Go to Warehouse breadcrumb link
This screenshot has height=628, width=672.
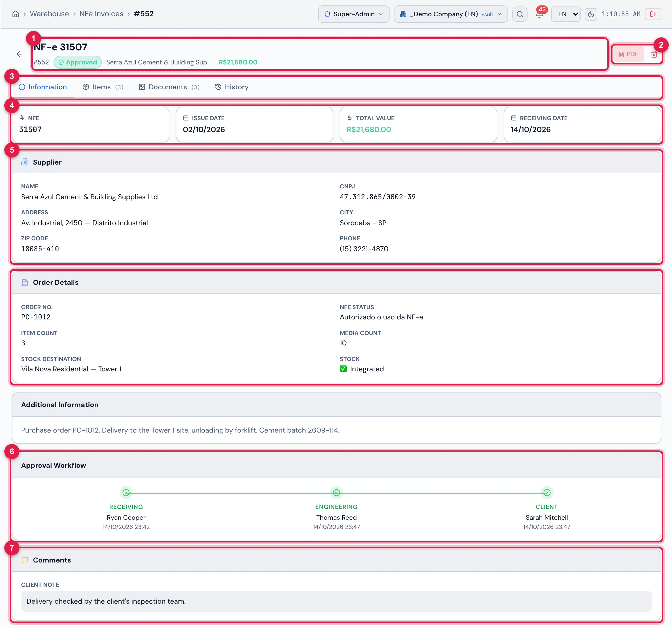[49, 14]
